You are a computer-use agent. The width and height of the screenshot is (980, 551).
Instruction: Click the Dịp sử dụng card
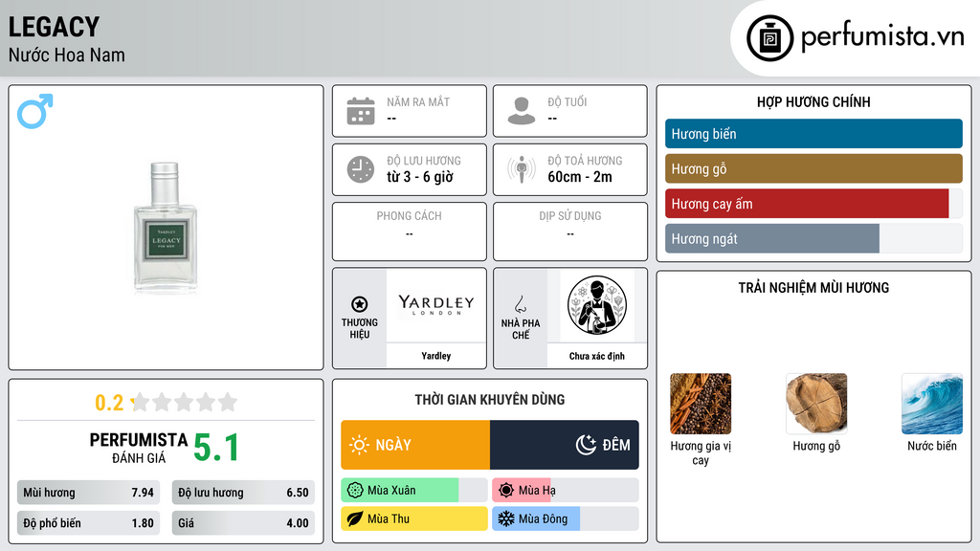pyautogui.click(x=570, y=231)
